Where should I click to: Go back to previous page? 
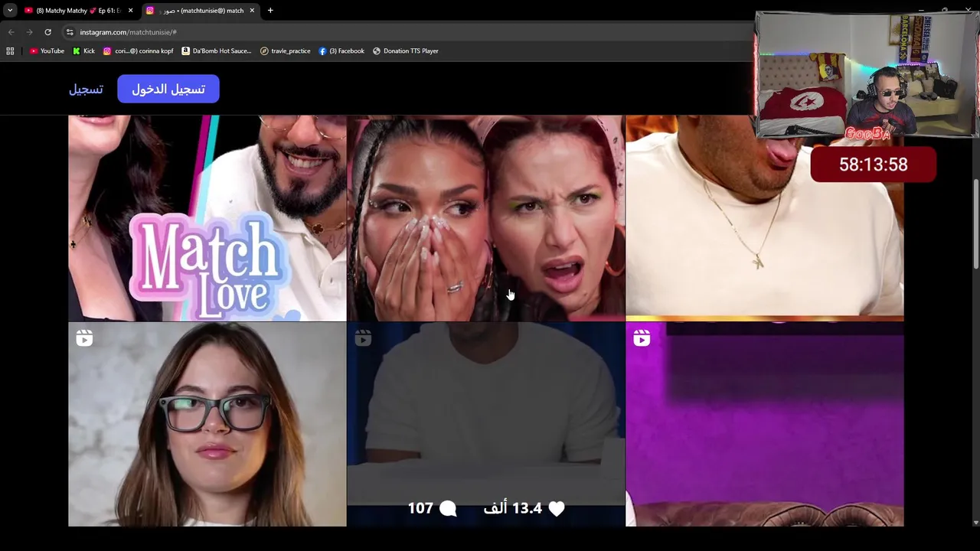click(11, 32)
